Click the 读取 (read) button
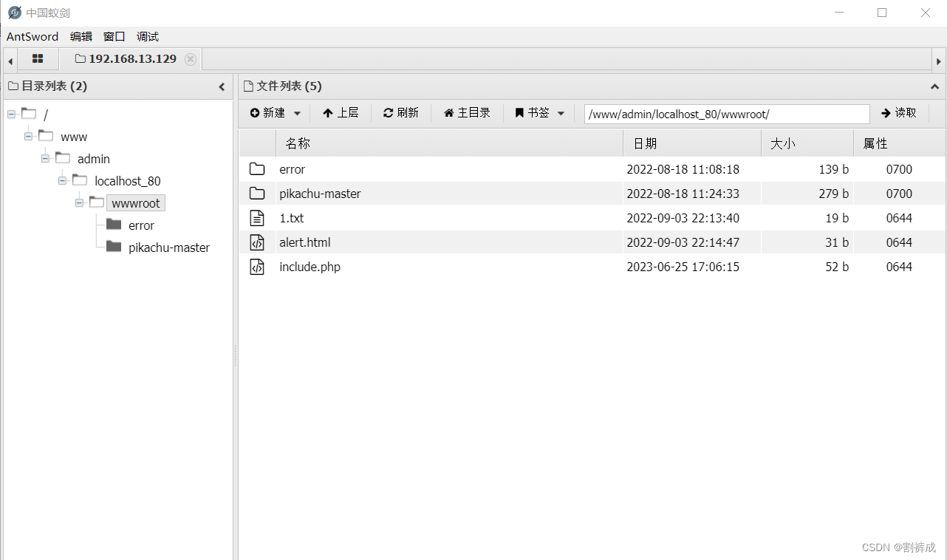 click(900, 112)
